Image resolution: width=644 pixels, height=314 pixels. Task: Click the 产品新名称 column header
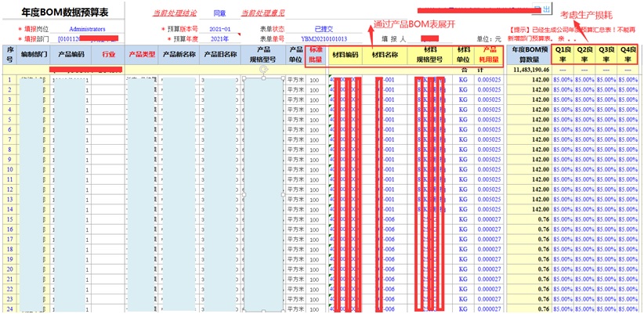pyautogui.click(x=179, y=54)
